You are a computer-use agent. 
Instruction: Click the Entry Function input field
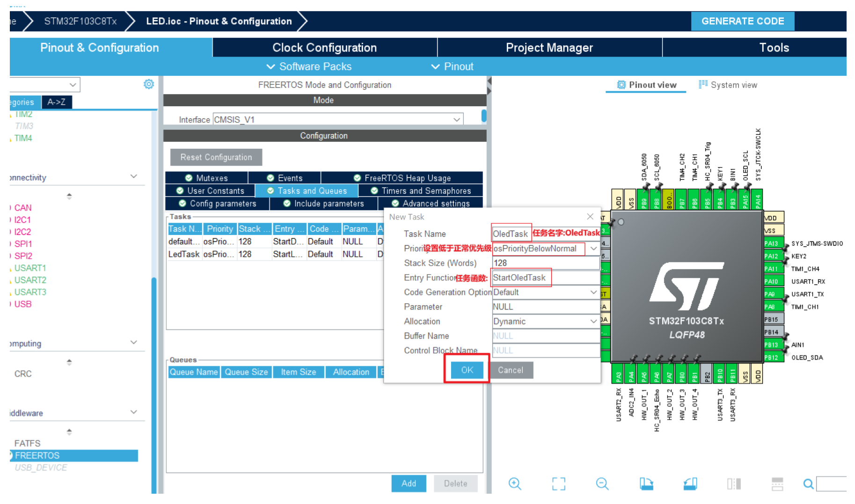pyautogui.click(x=546, y=278)
